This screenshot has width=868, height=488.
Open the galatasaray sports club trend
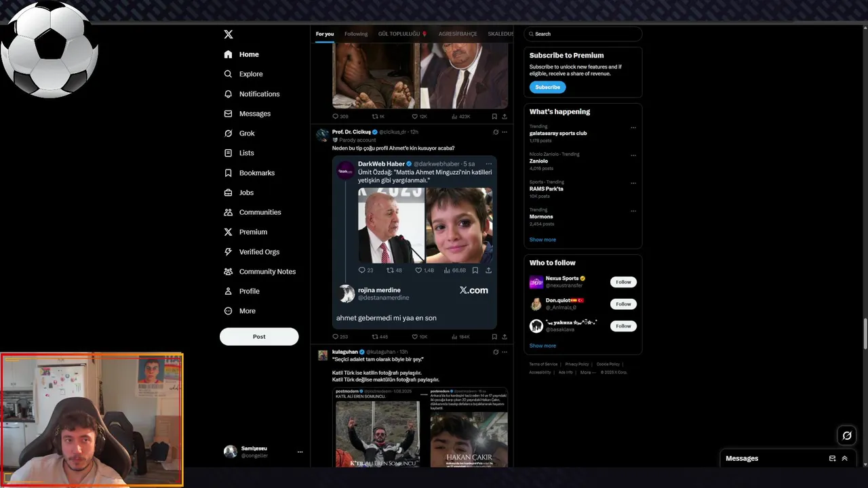558,134
